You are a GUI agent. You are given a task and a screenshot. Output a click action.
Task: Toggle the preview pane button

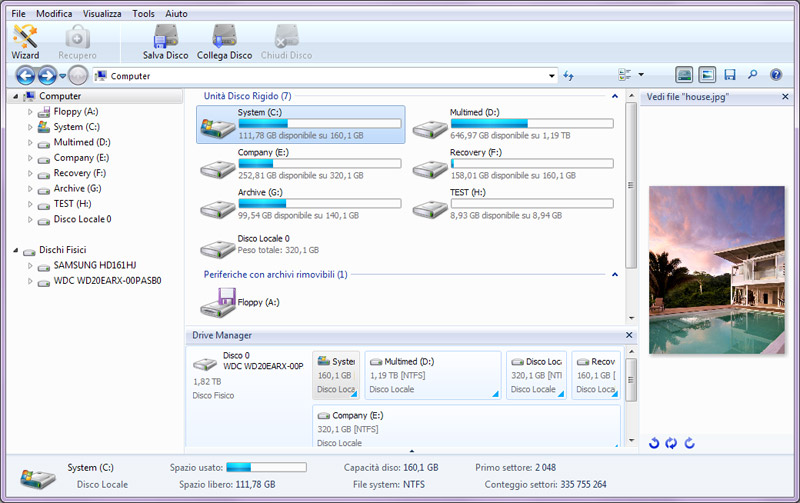click(707, 75)
